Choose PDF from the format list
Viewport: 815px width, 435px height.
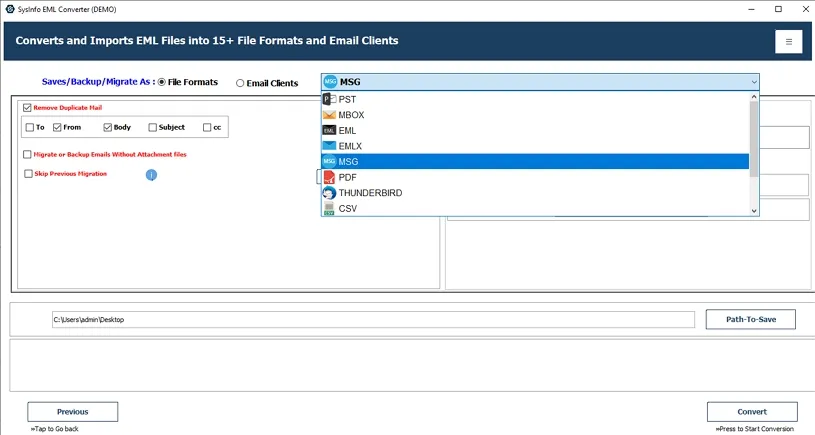coord(535,177)
